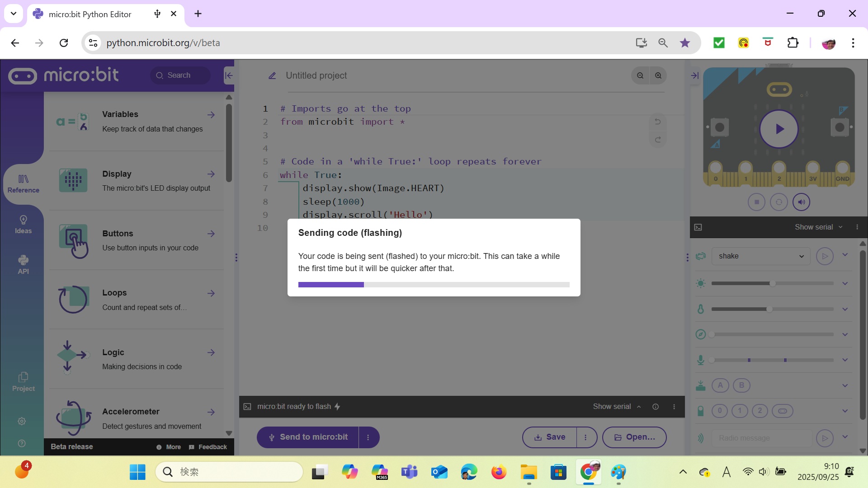
Task: Click the zoom out code icon
Action: click(x=640, y=75)
